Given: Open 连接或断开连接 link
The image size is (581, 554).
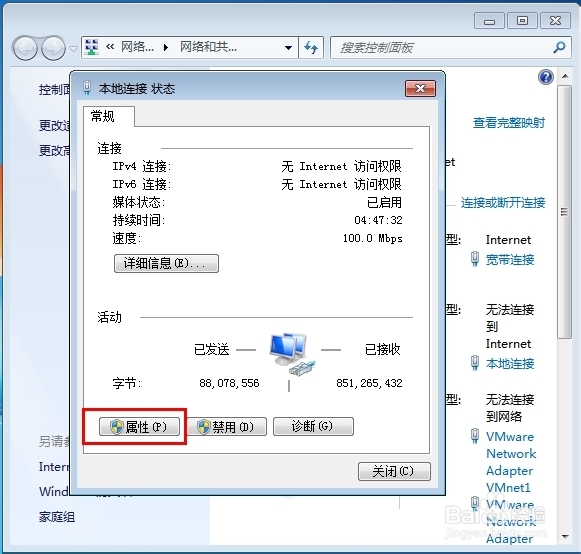Looking at the screenshot, I should coord(503,203).
